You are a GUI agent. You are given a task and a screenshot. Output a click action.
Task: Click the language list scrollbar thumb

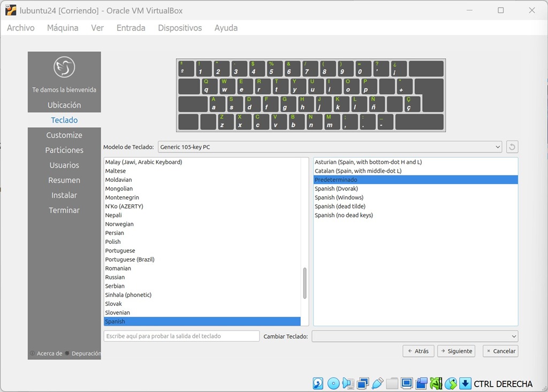pos(305,283)
